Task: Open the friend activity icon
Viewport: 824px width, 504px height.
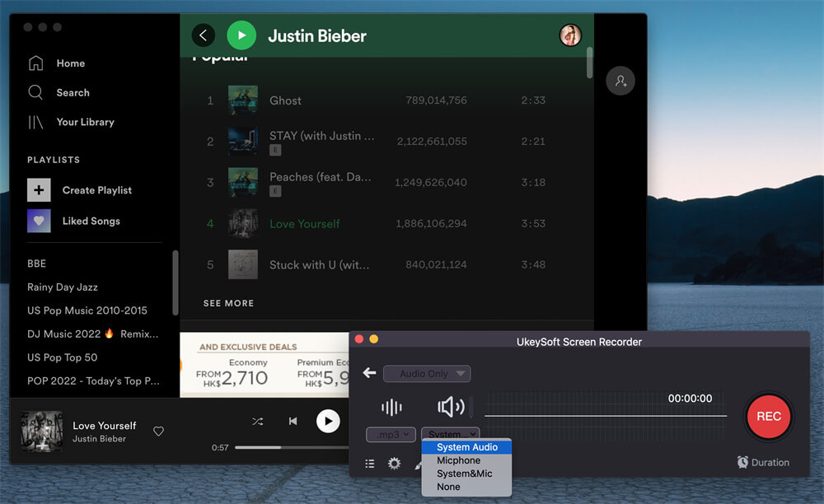Action: click(620, 81)
